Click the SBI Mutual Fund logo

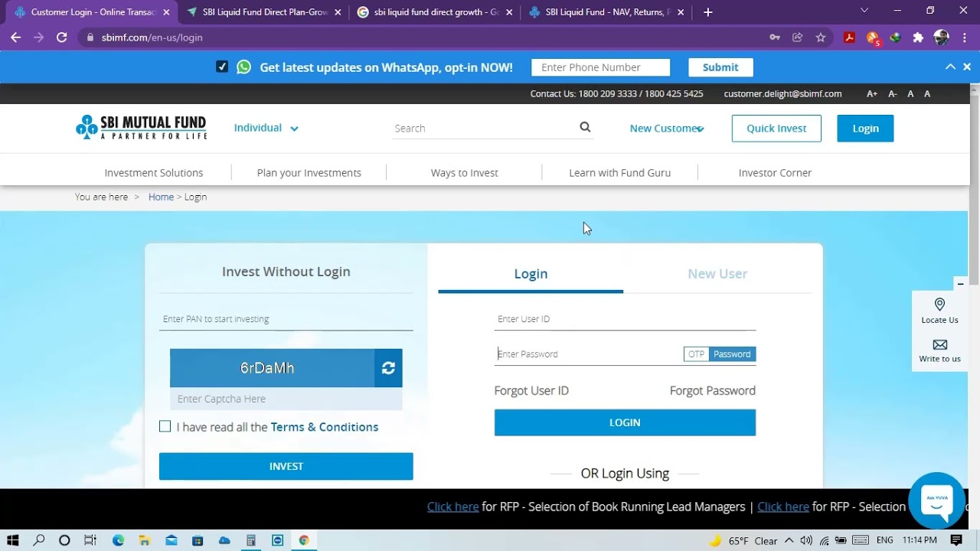point(141,128)
